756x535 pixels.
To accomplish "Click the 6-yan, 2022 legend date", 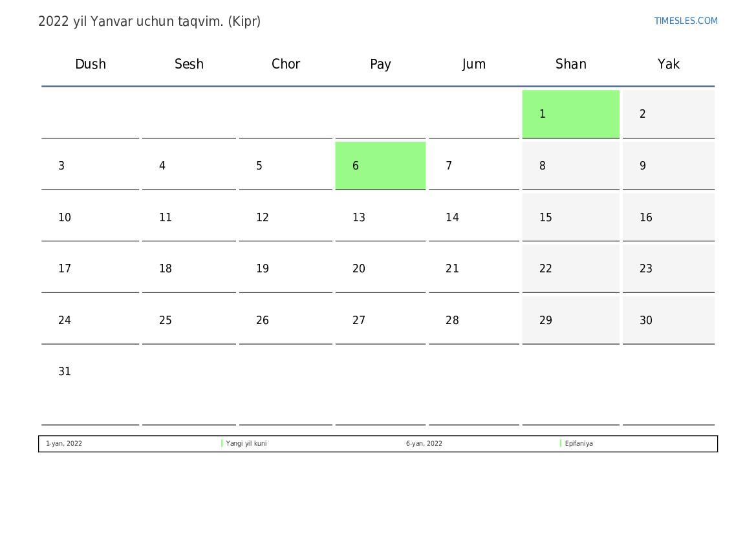I will coord(424,444).
